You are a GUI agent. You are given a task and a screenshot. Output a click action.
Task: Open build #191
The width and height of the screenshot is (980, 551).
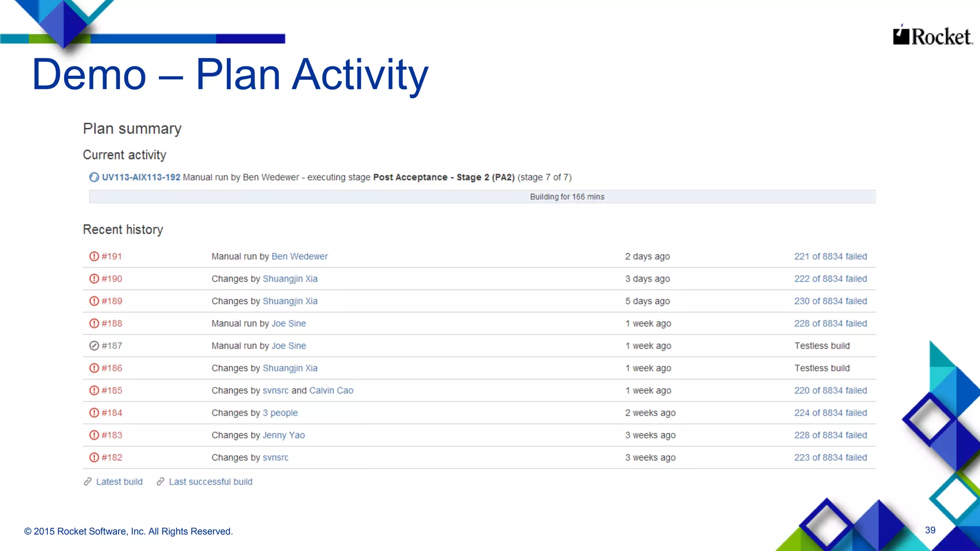pos(112,256)
